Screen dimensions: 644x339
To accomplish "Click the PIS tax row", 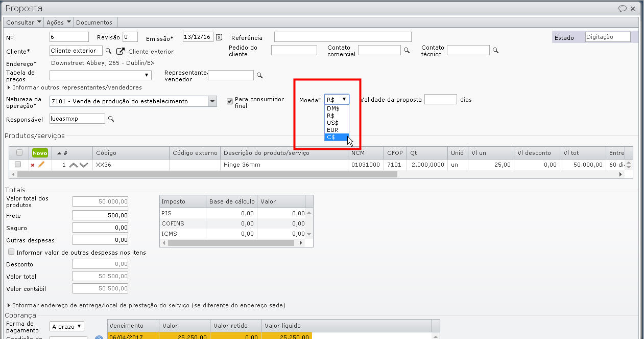I will (x=233, y=213).
